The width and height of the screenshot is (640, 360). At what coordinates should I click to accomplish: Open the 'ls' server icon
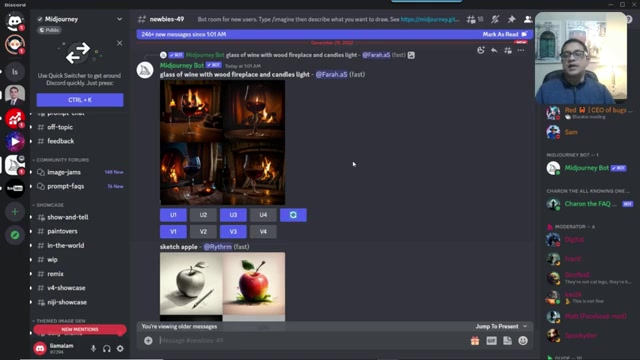coord(15,72)
